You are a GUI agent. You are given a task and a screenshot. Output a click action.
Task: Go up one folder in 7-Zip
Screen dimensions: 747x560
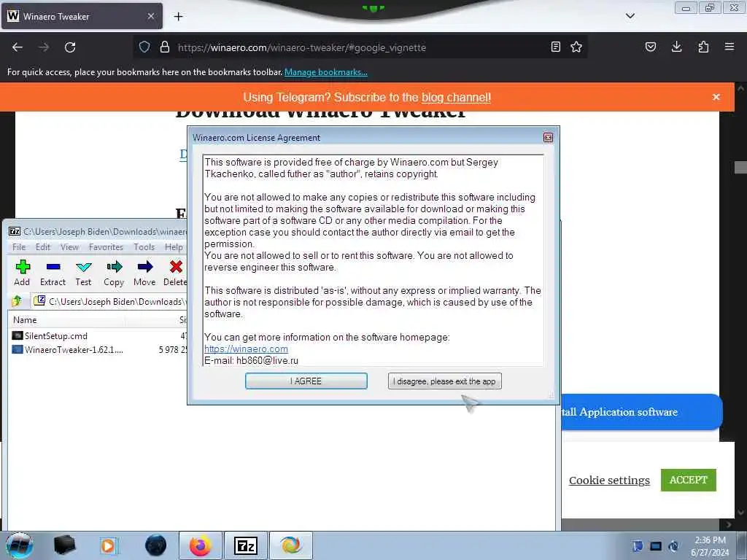pos(18,301)
